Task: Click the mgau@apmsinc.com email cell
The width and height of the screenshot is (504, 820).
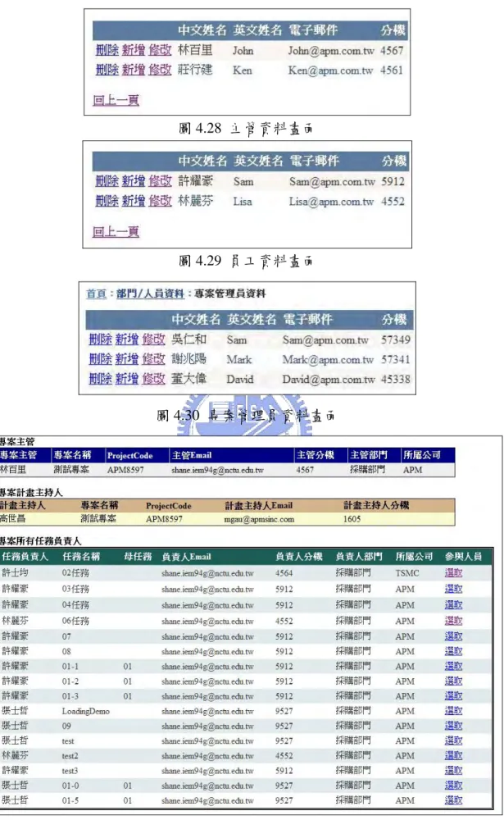Action: point(259,519)
